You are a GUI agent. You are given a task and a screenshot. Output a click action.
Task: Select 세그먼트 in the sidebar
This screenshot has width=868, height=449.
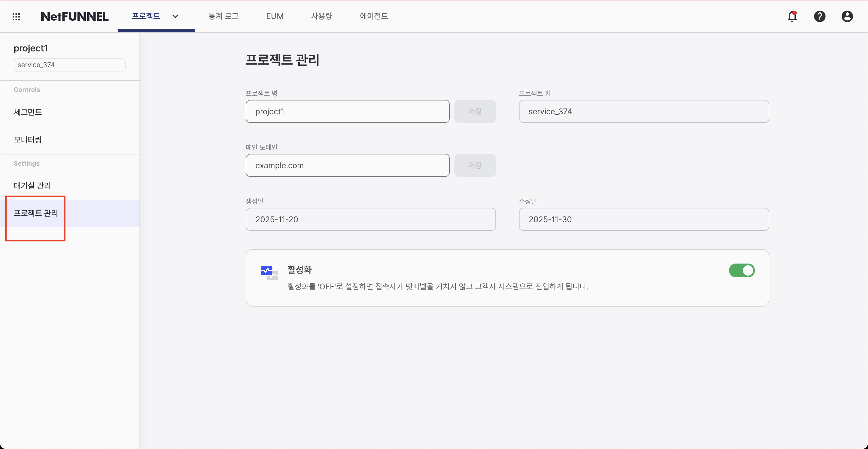28,112
